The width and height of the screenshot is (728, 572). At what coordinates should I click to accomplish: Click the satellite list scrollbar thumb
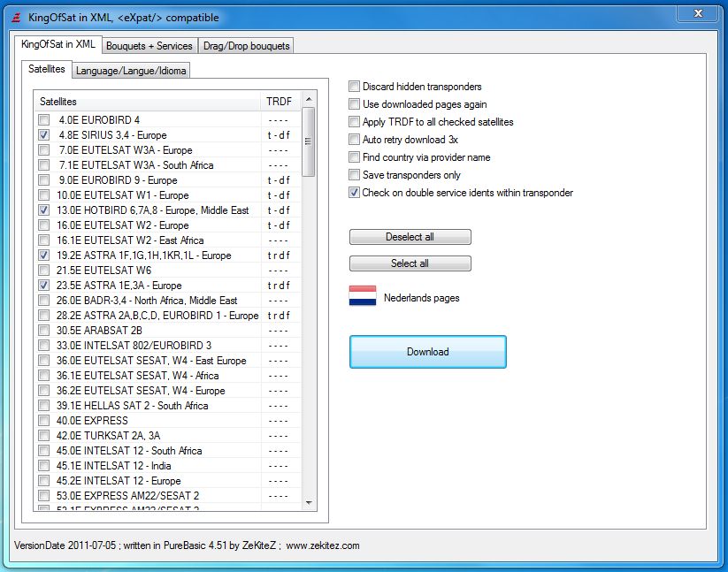309,141
